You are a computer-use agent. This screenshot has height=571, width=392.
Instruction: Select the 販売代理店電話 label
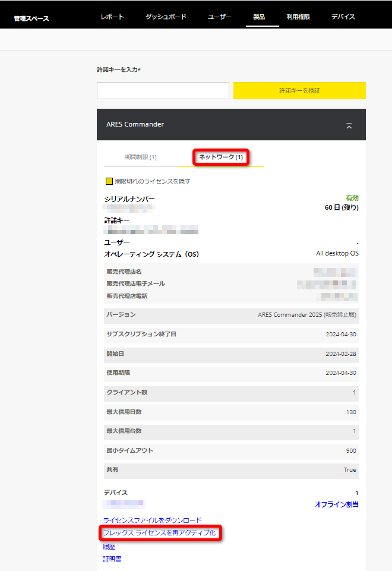coord(127,296)
